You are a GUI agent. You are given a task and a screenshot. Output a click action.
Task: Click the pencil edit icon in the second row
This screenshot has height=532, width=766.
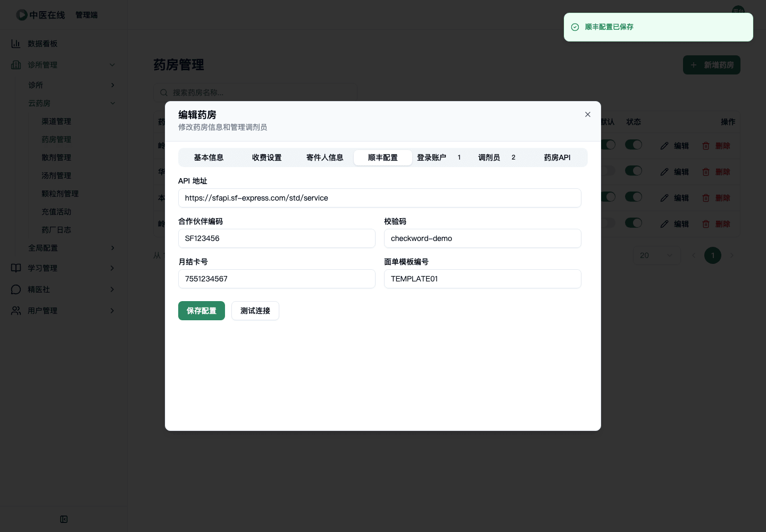click(x=664, y=172)
